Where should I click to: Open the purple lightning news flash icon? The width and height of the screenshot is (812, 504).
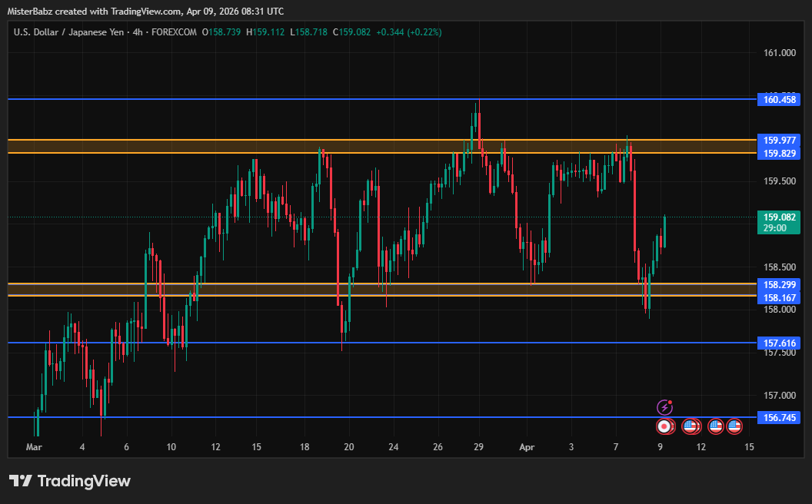pos(664,407)
